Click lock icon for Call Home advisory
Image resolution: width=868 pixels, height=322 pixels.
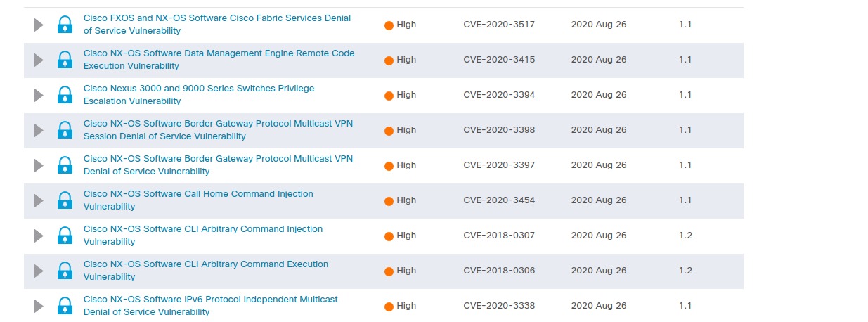(65, 200)
